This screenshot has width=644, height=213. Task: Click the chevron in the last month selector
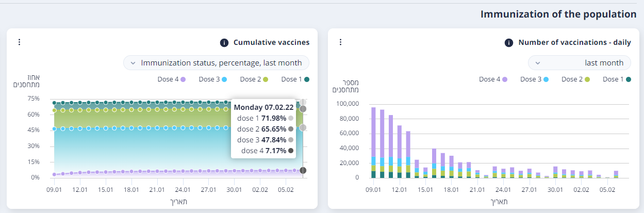click(x=538, y=63)
